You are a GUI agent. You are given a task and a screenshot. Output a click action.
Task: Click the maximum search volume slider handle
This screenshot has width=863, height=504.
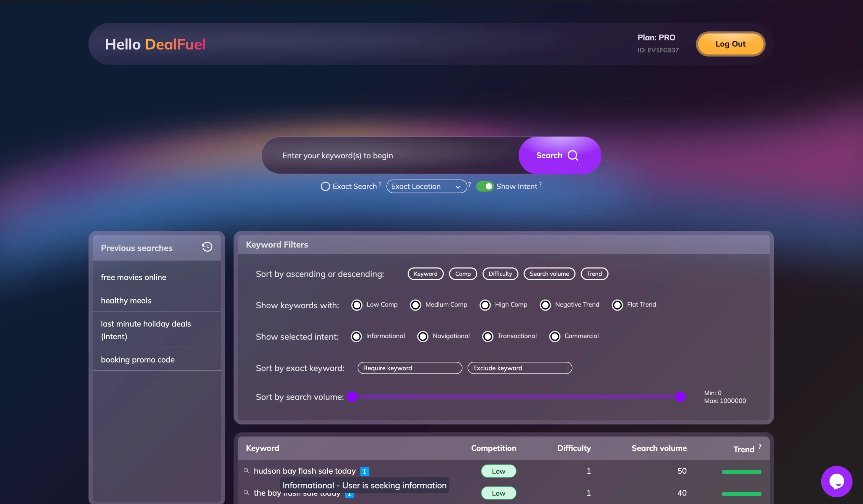[x=680, y=397]
